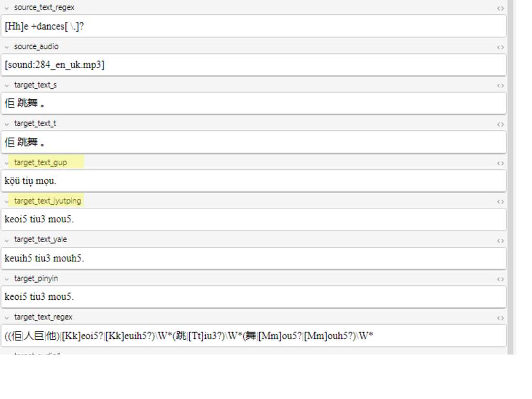532x399 pixels.
Task: Collapse the source_audio field
Action: coord(6,47)
